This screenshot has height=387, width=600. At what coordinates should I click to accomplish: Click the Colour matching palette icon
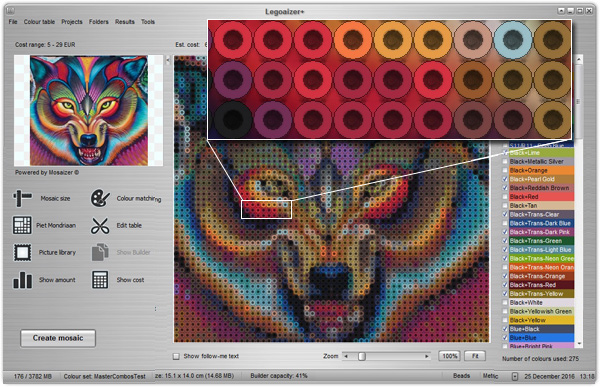(x=100, y=198)
